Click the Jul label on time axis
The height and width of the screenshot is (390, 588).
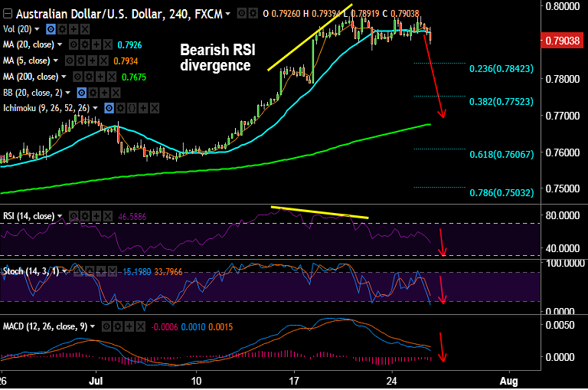[x=96, y=381]
